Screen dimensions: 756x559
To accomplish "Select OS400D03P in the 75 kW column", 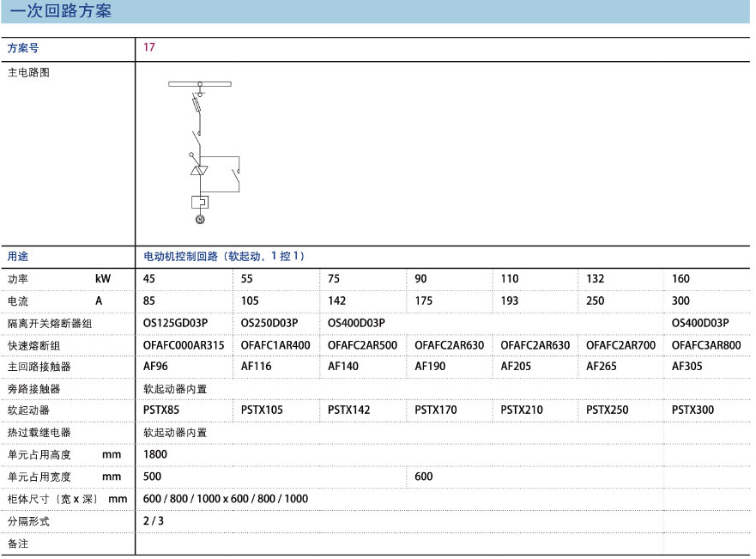I will pyautogui.click(x=356, y=323).
